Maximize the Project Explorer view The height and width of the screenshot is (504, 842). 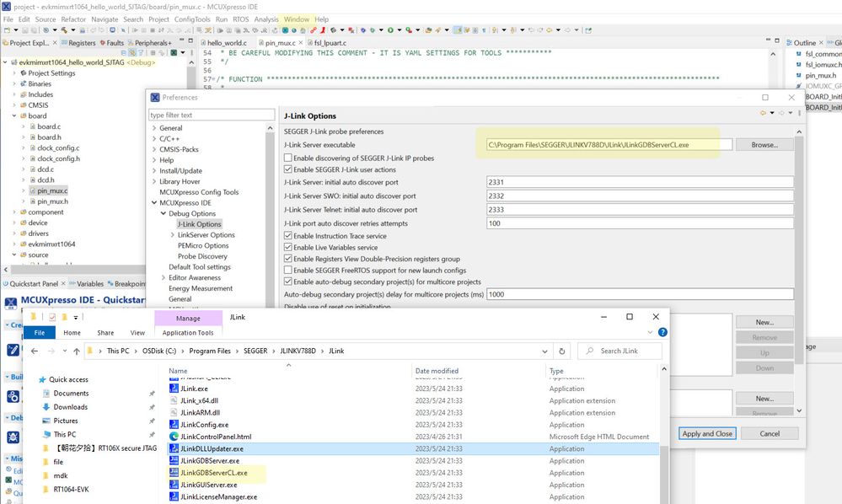point(190,40)
